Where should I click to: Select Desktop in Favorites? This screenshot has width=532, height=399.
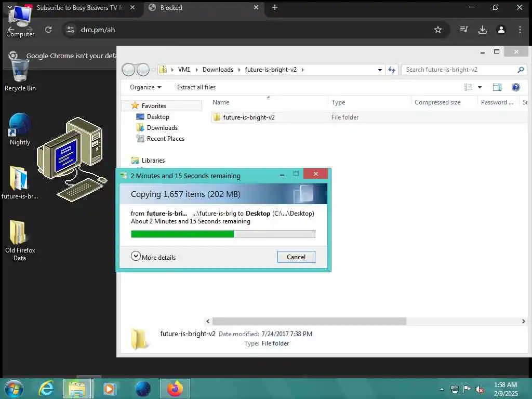(x=158, y=117)
